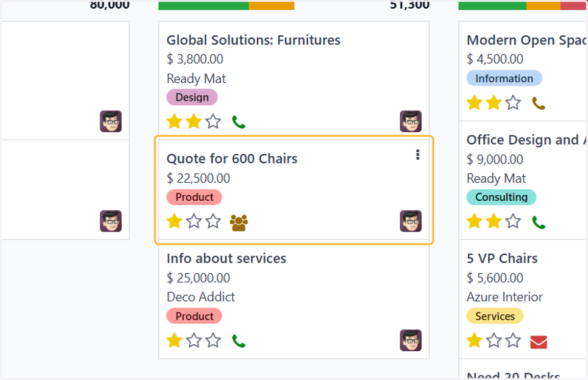This screenshot has height=380, width=588.
Task: Click the first star on 5 VP Chairs card
Action: tap(474, 340)
